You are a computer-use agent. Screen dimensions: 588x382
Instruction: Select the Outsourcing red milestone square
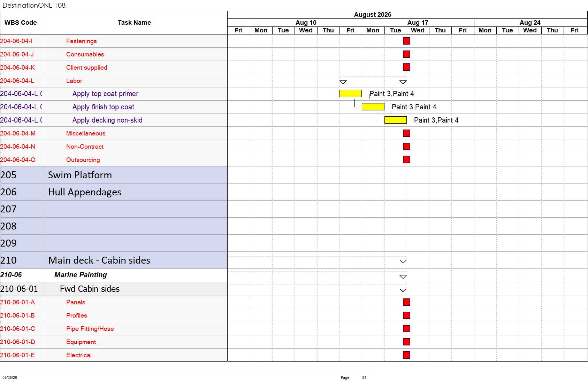[406, 159]
